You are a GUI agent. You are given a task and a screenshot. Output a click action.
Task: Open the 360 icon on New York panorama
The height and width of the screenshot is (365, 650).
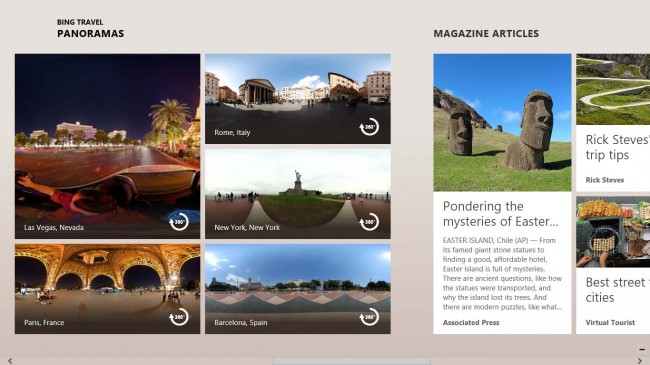tap(369, 222)
